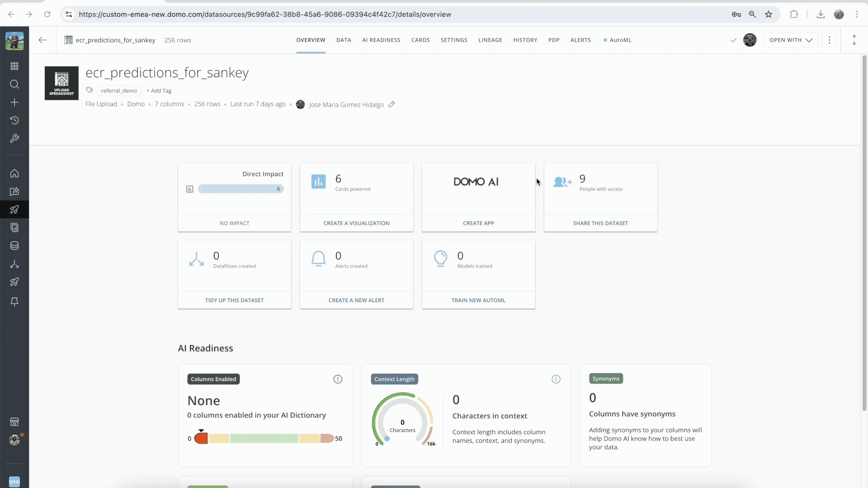Click the Direct Impact progress bar

241,189
